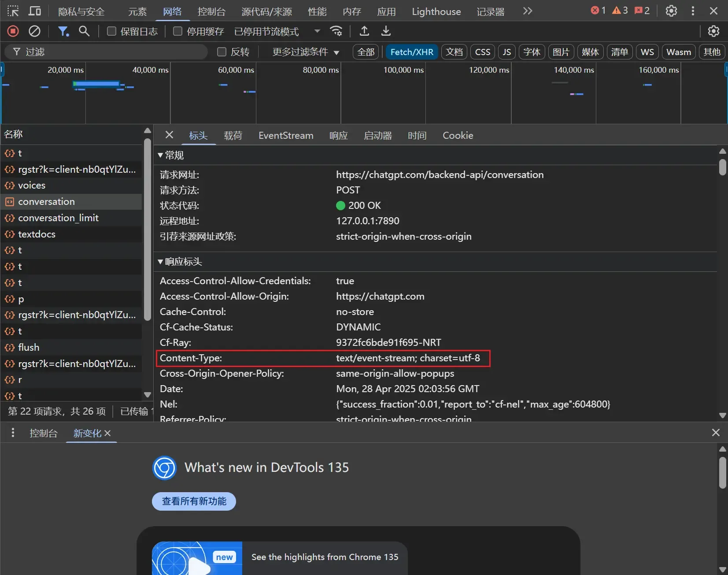Open DevTools three-dot customize menu
728x575 pixels.
pos(693,11)
